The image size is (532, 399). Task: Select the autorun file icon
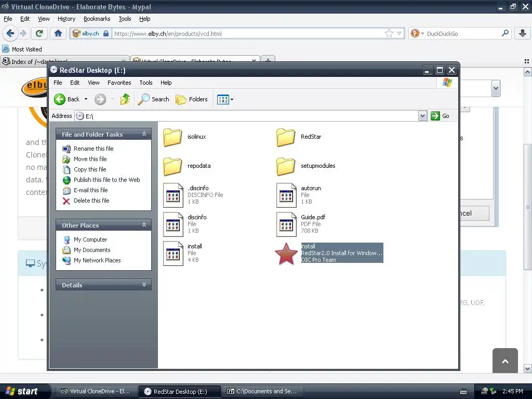286,195
